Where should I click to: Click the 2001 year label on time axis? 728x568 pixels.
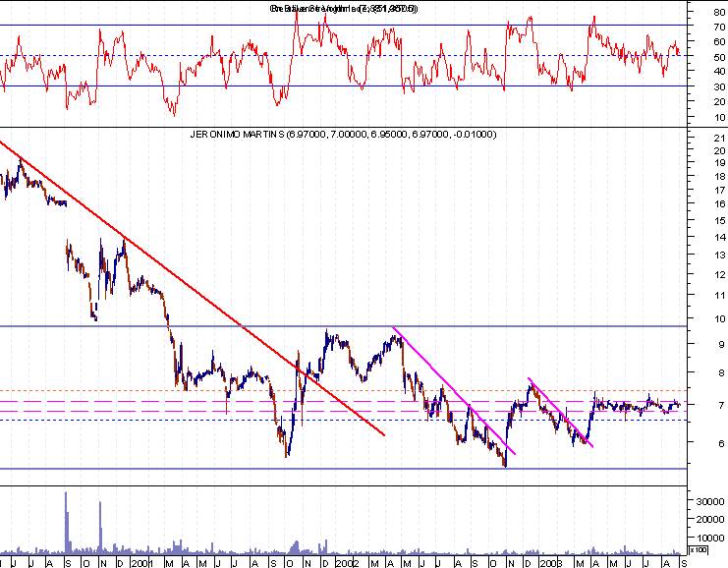[x=141, y=563]
